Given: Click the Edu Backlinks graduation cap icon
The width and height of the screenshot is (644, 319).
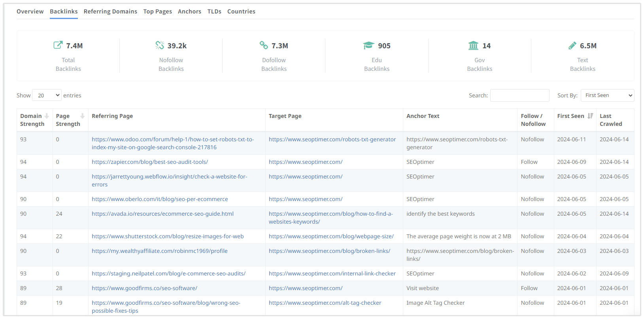Looking at the screenshot, I should pos(368,46).
